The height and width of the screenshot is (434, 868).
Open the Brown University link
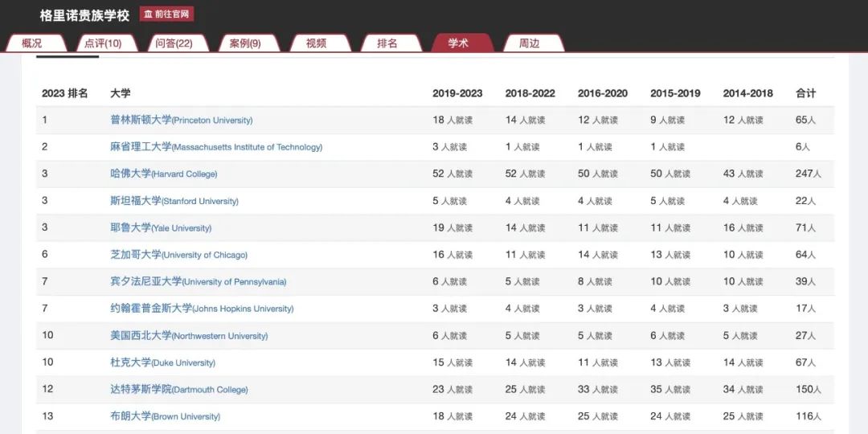pos(165,416)
